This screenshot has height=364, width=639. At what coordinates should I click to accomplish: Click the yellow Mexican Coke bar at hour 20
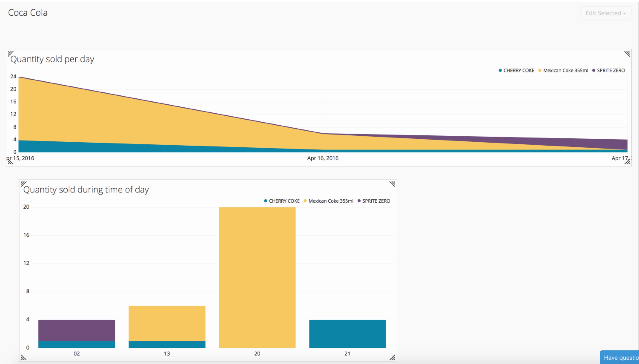(x=257, y=278)
